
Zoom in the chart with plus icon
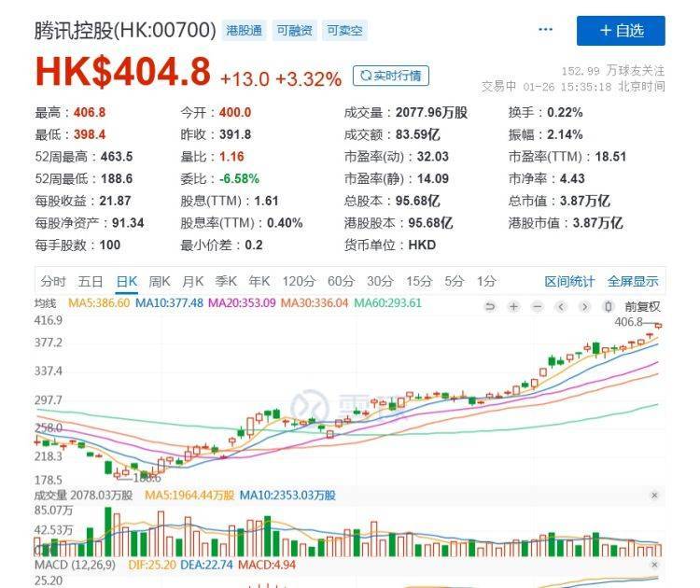tap(514, 306)
